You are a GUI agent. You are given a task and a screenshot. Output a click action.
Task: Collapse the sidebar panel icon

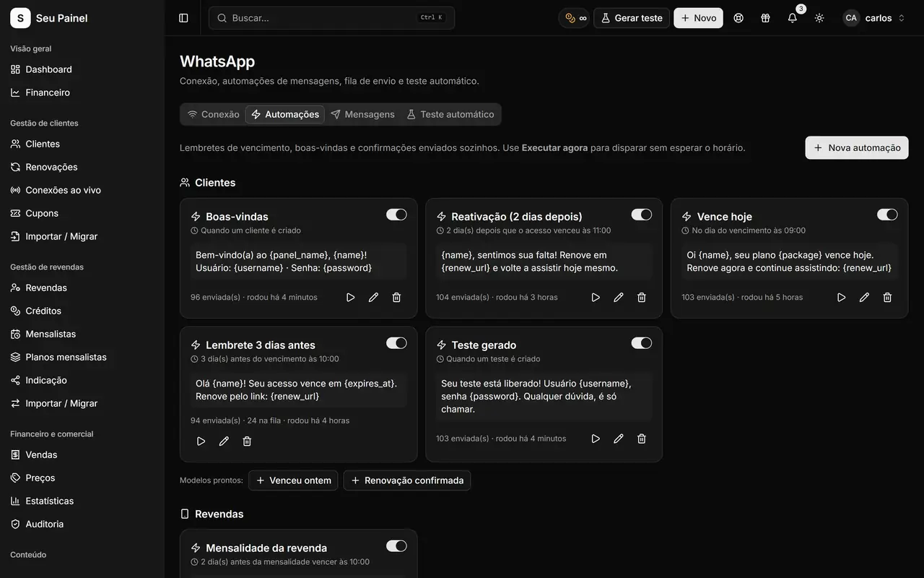click(x=183, y=18)
